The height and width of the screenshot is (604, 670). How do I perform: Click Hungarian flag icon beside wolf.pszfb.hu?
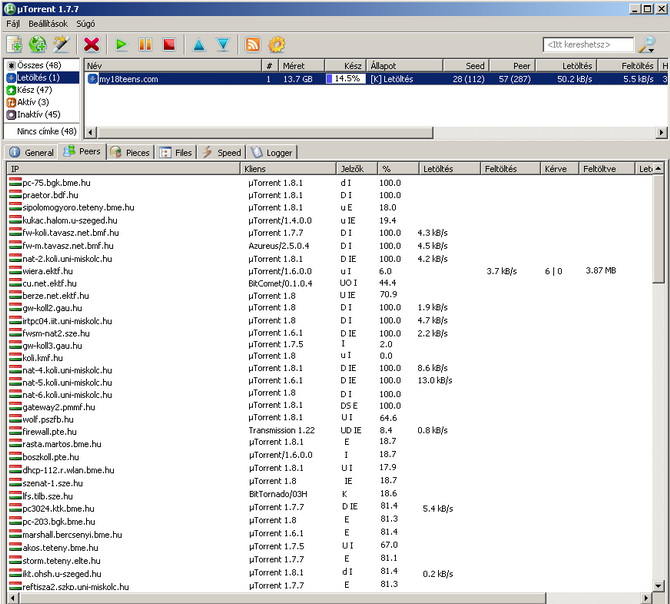tap(15, 419)
